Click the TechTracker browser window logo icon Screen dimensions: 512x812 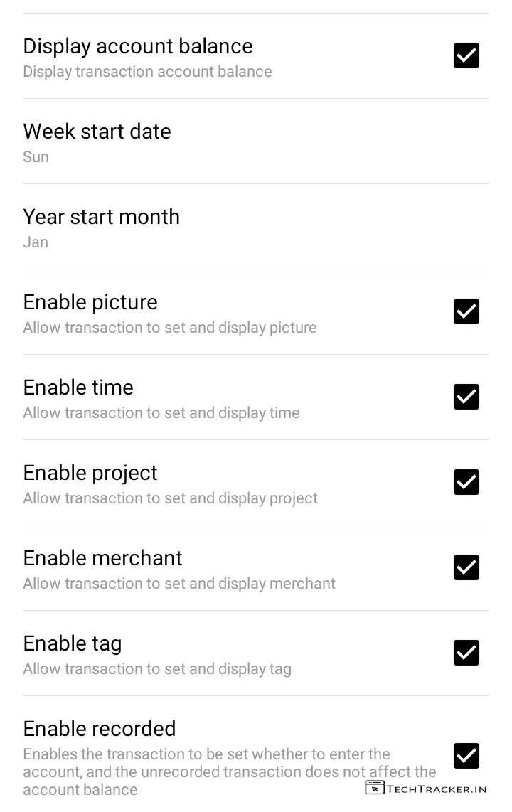[374, 788]
